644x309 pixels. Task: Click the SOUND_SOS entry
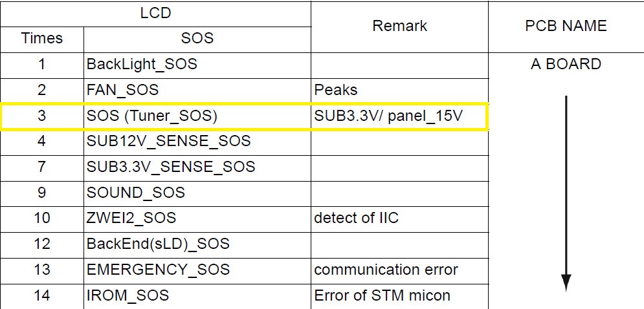pyautogui.click(x=136, y=193)
